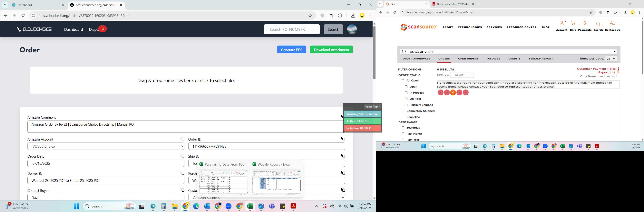
Task: Check the Yesterday date range
Action: pos(403,128)
